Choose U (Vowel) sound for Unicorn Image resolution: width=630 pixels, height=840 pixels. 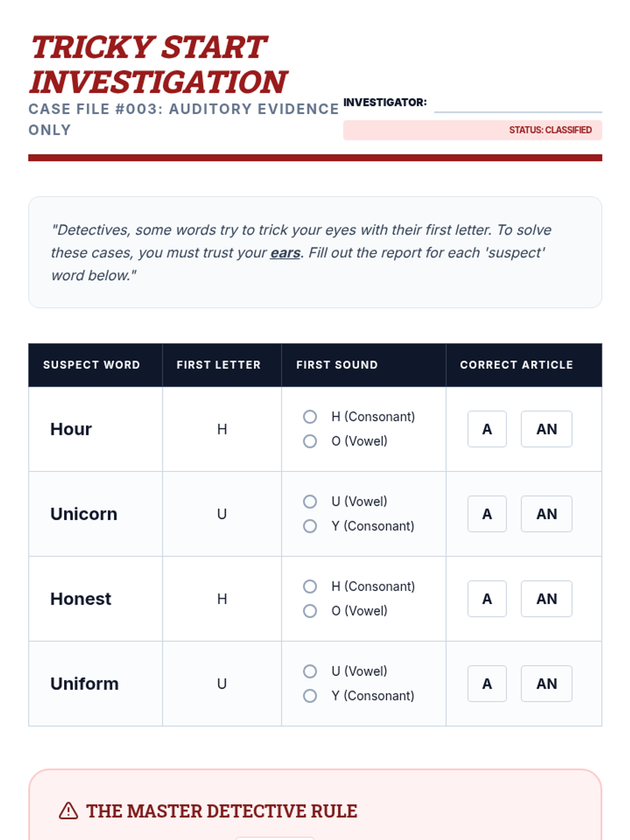coord(310,501)
